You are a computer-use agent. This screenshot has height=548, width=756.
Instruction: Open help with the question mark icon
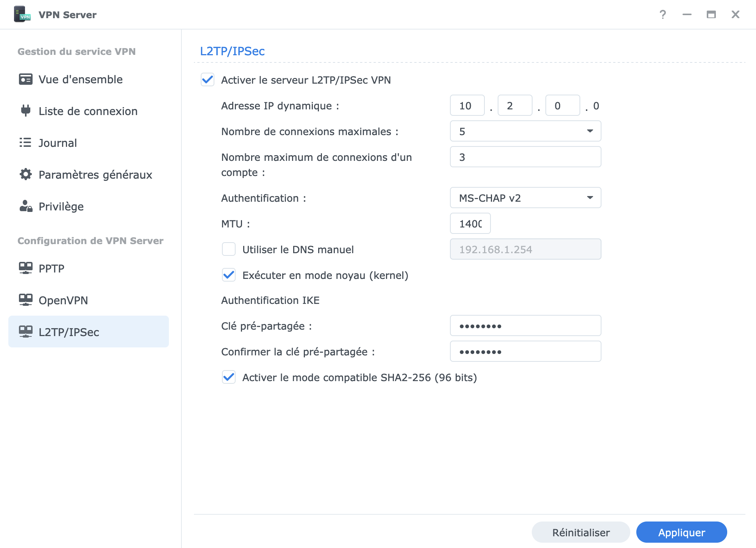662,14
